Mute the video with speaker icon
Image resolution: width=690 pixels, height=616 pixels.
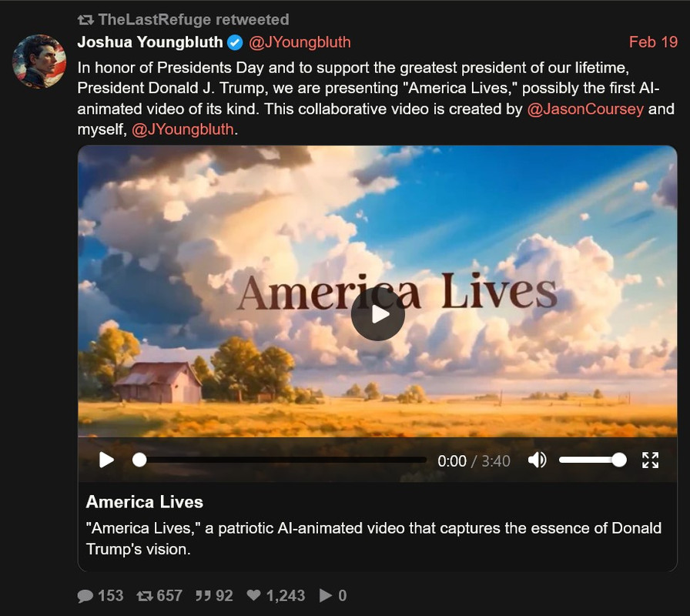537,460
